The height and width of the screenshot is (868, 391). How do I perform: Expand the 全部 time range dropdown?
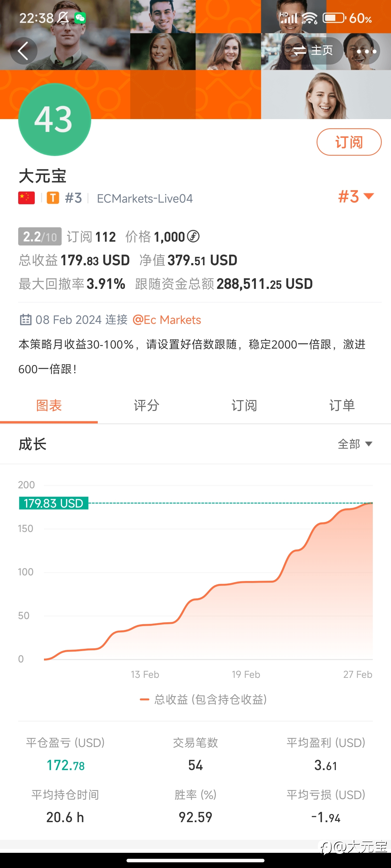355,444
